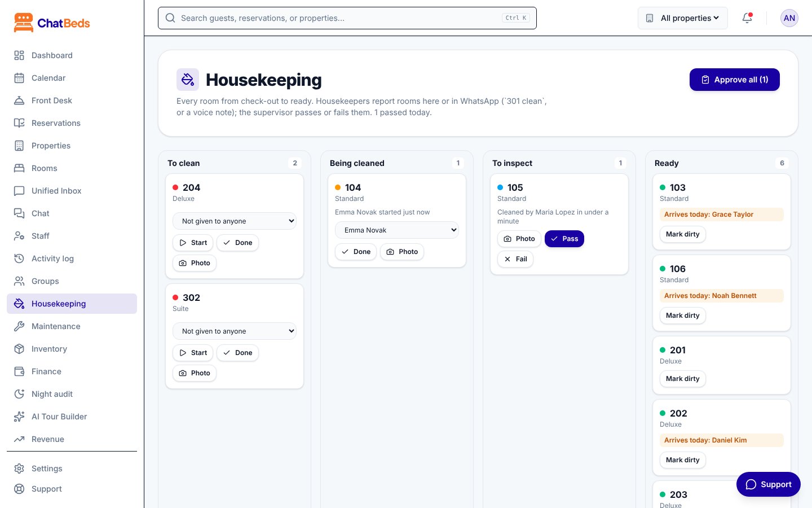Open assignee dropdown for room 204
Screen dimensions: 812x508
point(235,221)
